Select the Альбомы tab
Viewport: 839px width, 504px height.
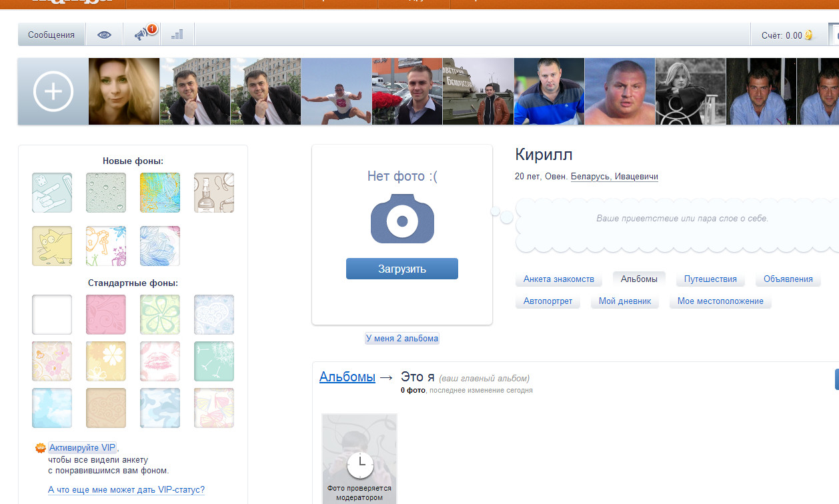click(639, 279)
